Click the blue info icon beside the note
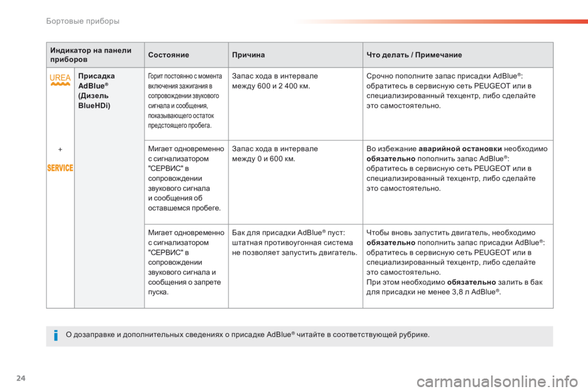Viewport: 588px width, 392px height. point(56,335)
